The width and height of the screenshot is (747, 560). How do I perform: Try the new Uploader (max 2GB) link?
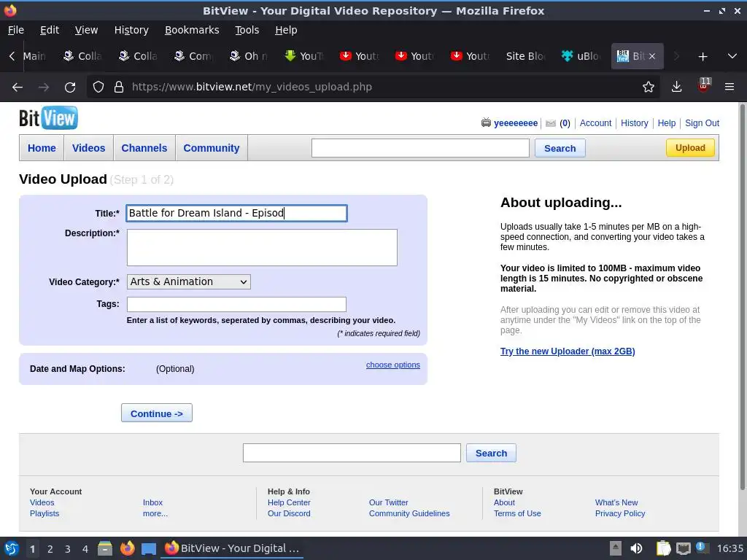[x=568, y=351]
